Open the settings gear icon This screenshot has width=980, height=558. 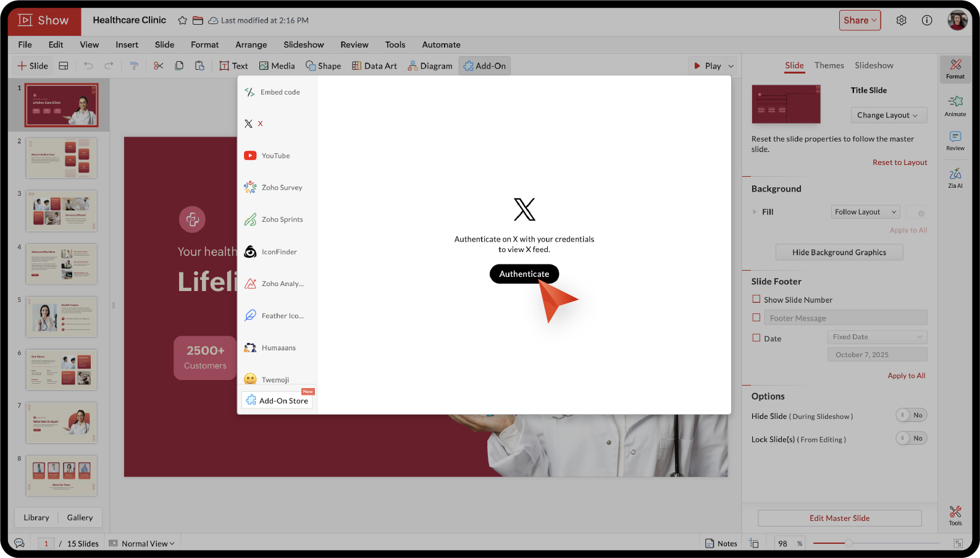(x=902, y=20)
